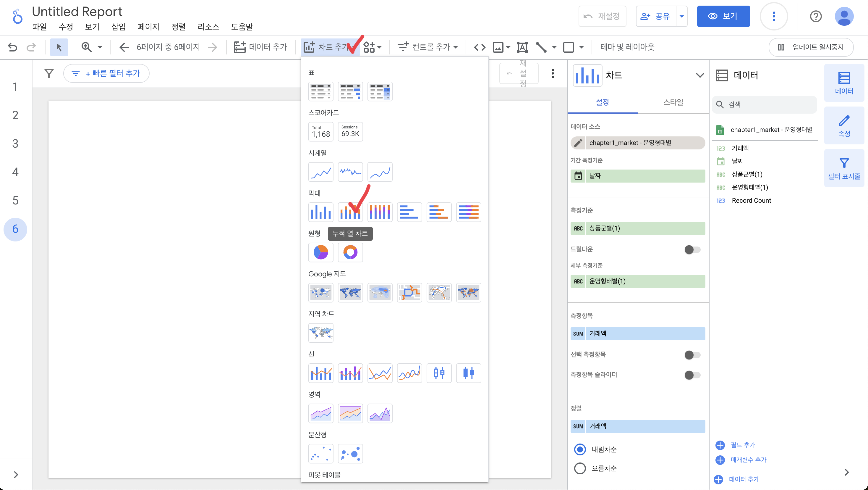Toggle the 드릴다운 switch
The width and height of the screenshot is (868, 490).
(x=692, y=249)
